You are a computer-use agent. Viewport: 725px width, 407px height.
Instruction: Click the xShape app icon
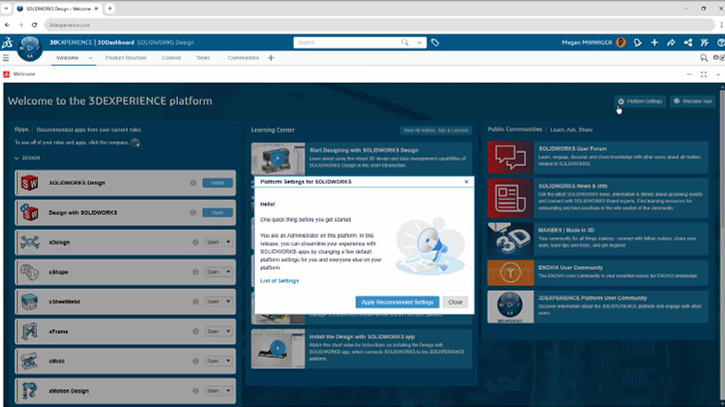tap(30, 272)
